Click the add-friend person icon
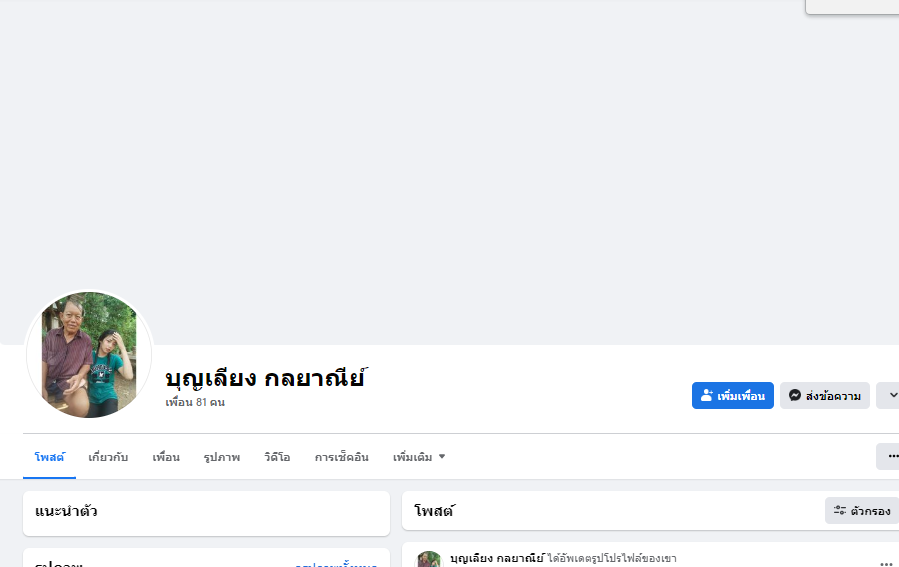Viewport: 899px width, 567px height. tap(707, 396)
